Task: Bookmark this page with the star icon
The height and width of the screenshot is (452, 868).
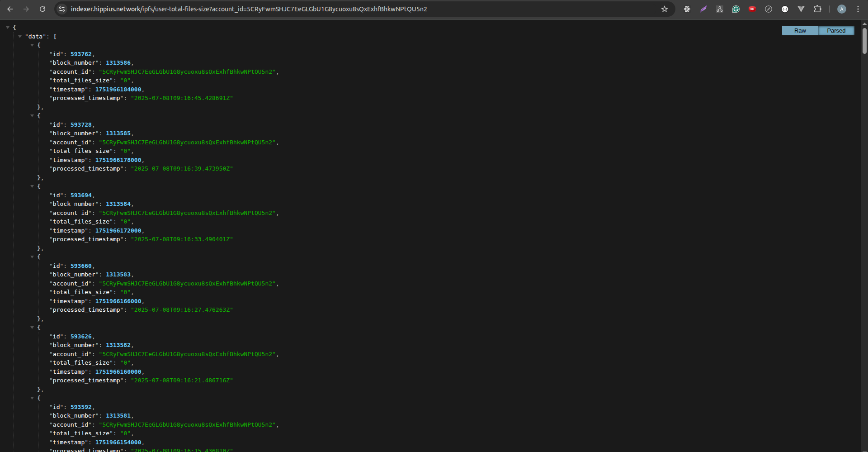Action: tap(665, 9)
